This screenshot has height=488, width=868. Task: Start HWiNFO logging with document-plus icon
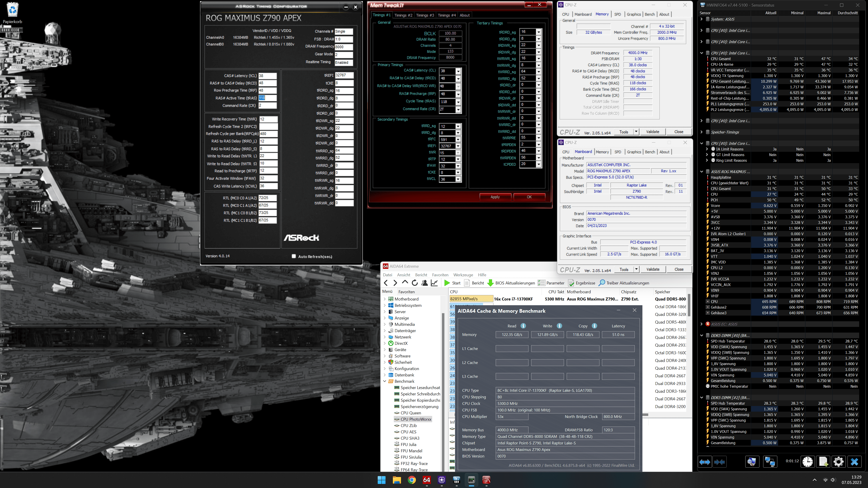(x=823, y=462)
